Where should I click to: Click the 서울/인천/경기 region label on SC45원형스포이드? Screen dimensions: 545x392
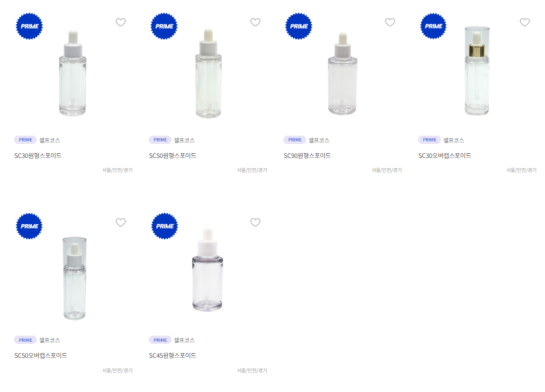tap(252, 370)
